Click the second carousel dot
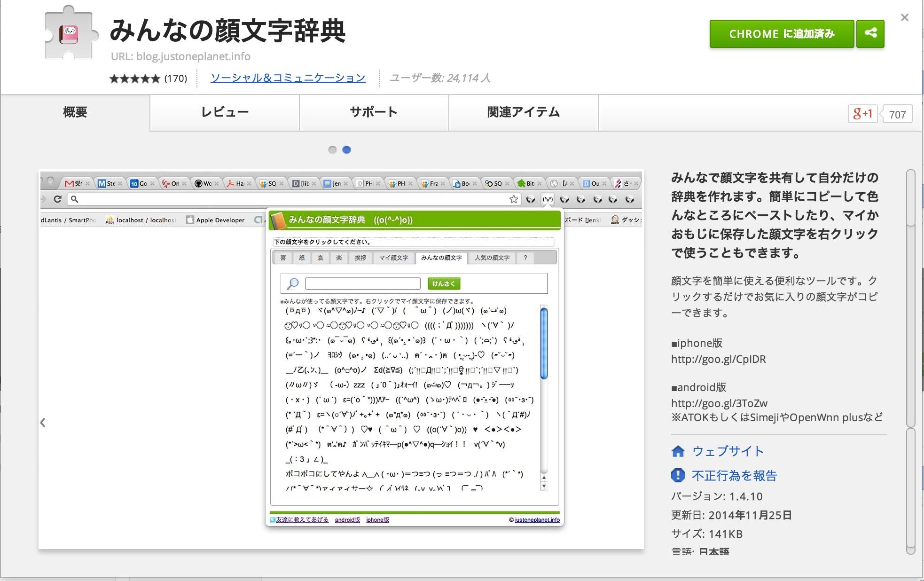The image size is (924, 581). [346, 150]
